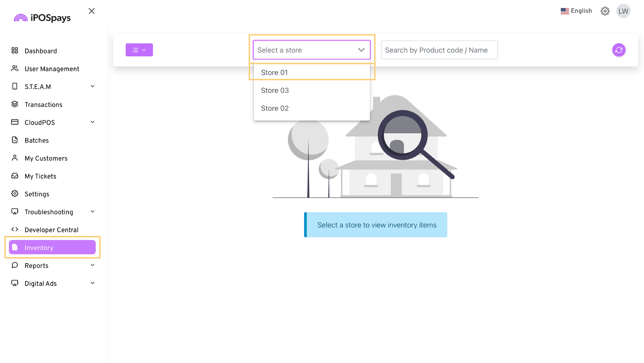Go to User Management page
Image resolution: width=644 pixels, height=363 pixels.
(52, 69)
